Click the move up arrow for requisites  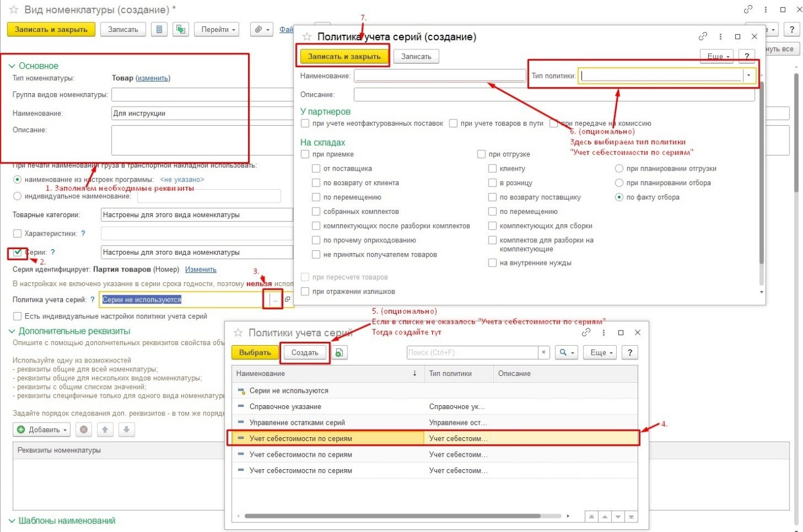105,430
